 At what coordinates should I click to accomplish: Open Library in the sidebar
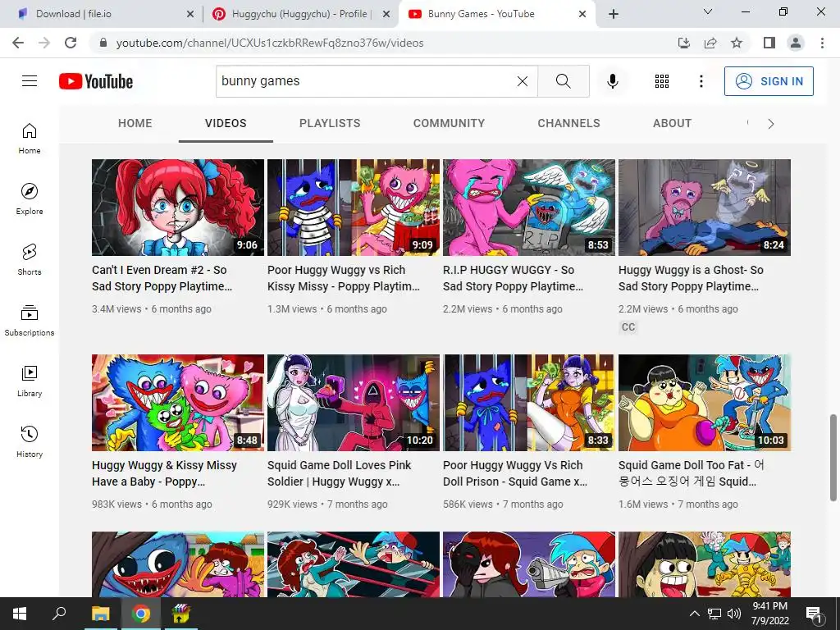[30, 381]
